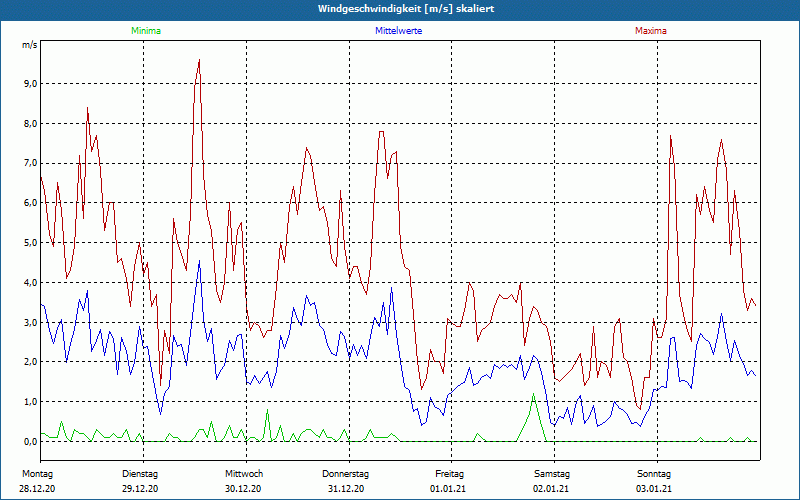Screen dimensions: 800x500
Task: Click the highest red Maxima peak above 9,0
Action: tap(199, 61)
